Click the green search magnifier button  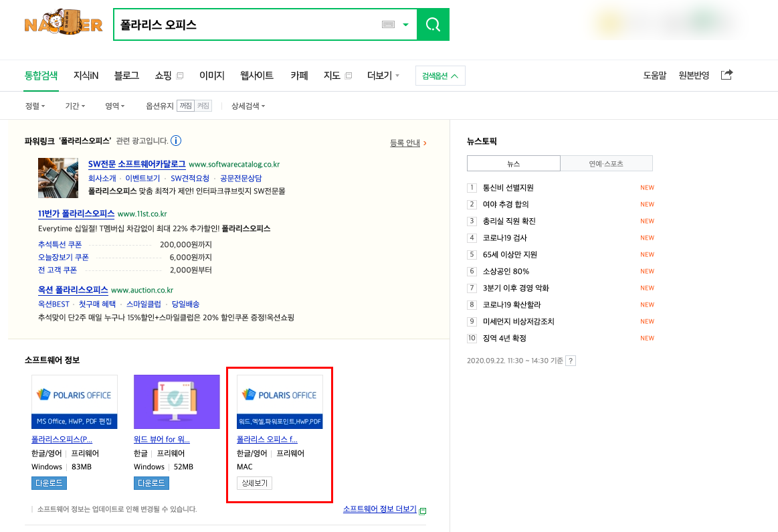433,24
